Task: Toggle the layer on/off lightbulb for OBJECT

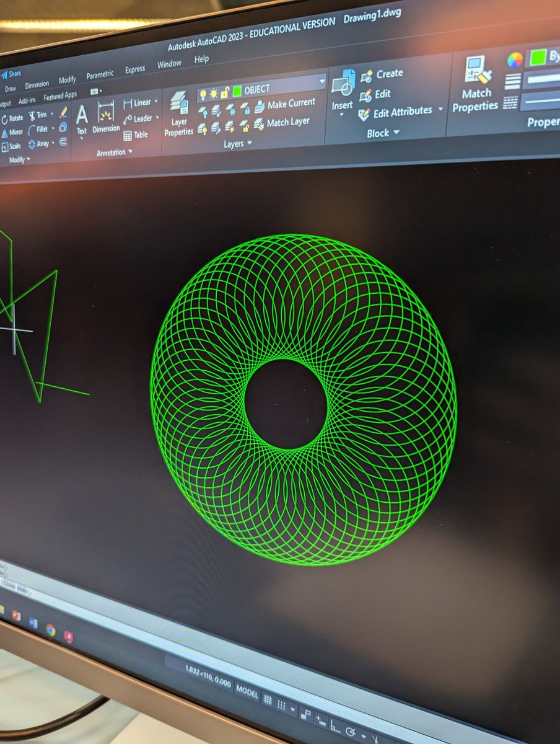Action: (x=203, y=95)
